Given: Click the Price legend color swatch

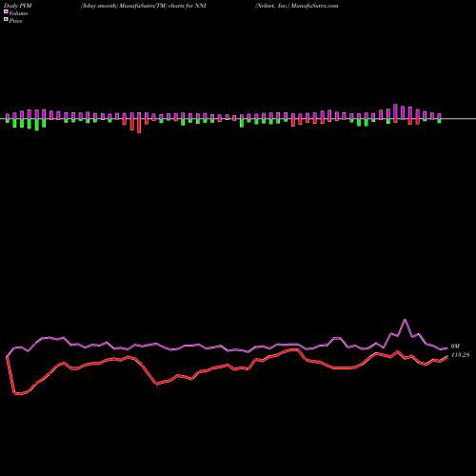Looking at the screenshot, I should (6, 19).
